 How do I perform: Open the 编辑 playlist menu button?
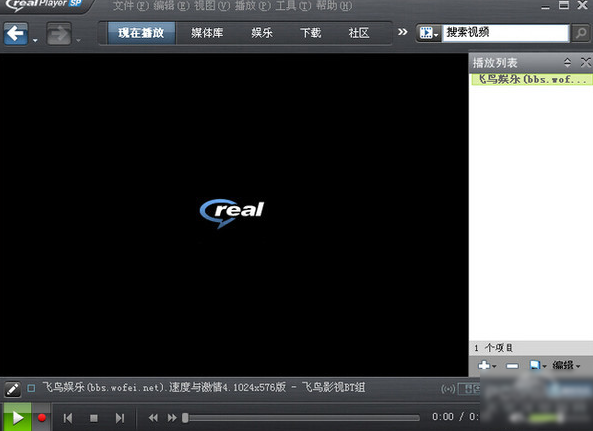(566, 365)
